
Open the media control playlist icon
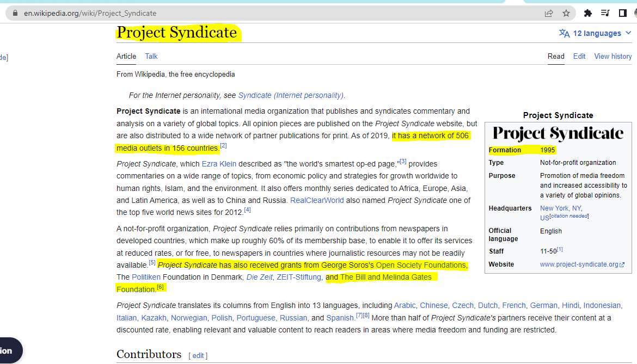pyautogui.click(x=605, y=14)
